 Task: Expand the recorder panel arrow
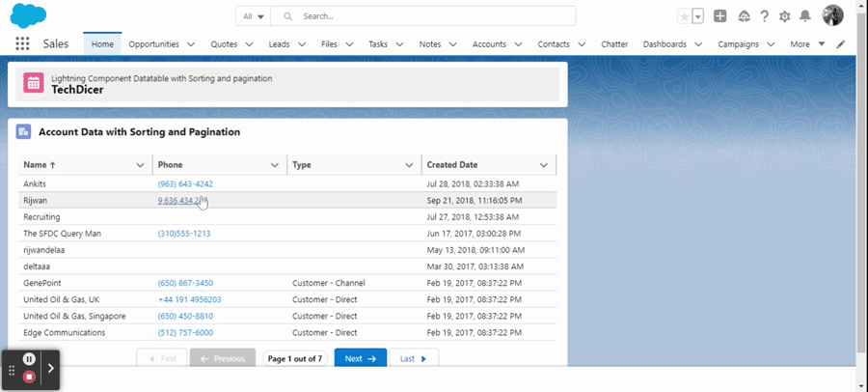click(50, 368)
